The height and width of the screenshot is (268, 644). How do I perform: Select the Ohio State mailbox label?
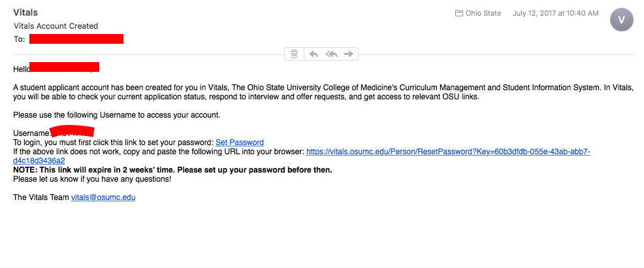(x=483, y=13)
